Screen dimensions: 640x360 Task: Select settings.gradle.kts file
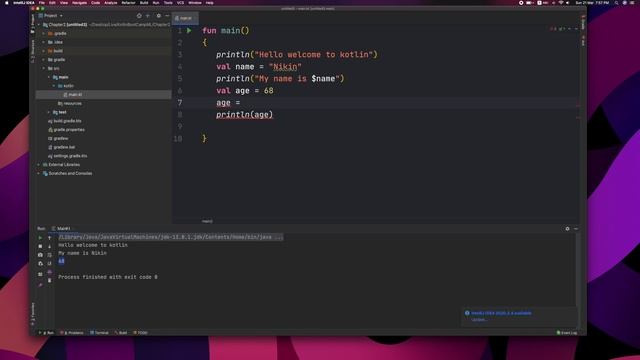68,156
